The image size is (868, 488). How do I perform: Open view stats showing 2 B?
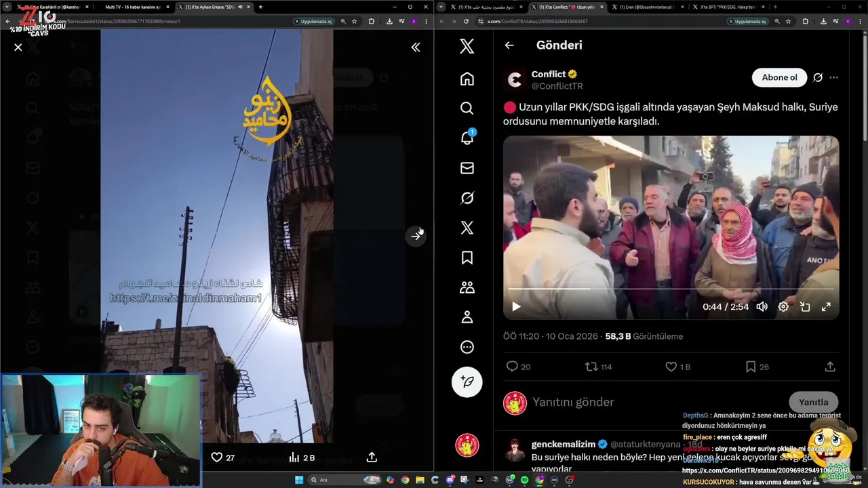(302, 457)
